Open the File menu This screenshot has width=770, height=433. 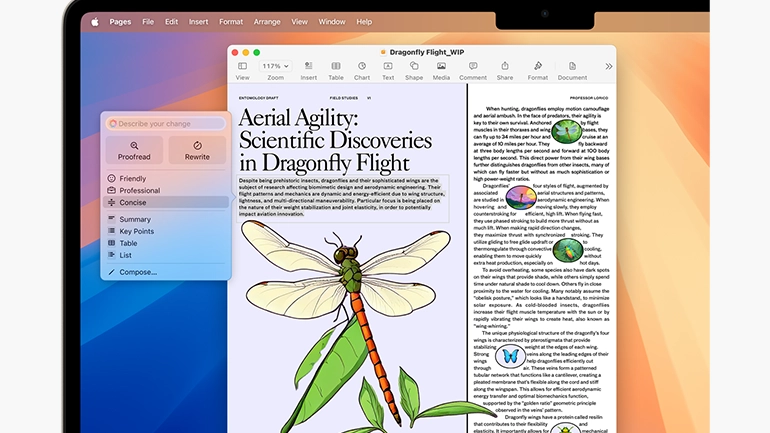click(x=148, y=22)
